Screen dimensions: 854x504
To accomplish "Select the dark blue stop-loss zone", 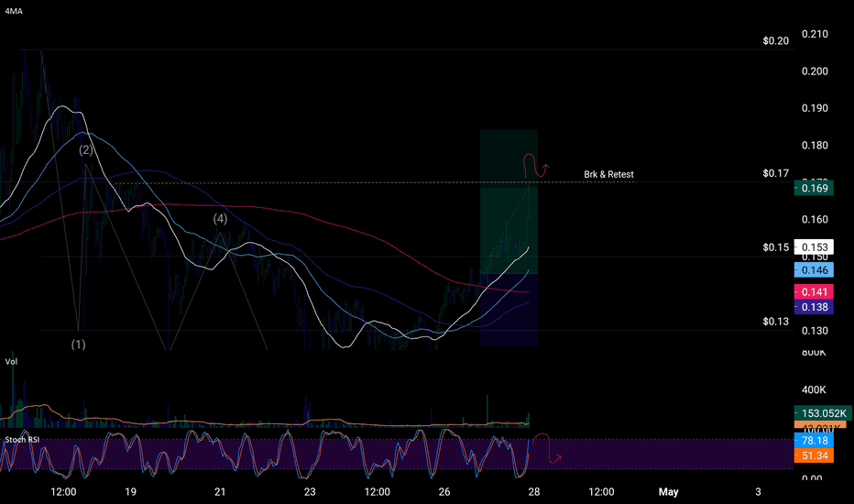I will pos(509,310).
